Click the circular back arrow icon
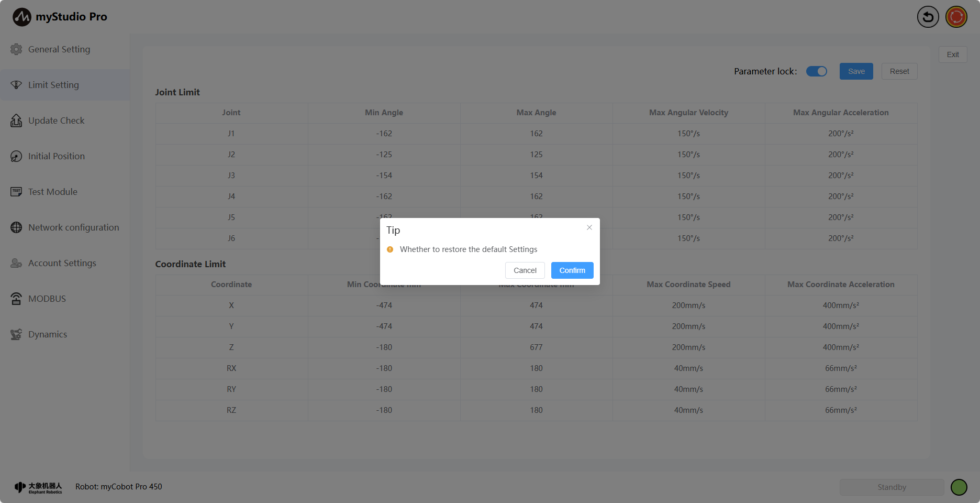This screenshot has width=980, height=503. 928,17
